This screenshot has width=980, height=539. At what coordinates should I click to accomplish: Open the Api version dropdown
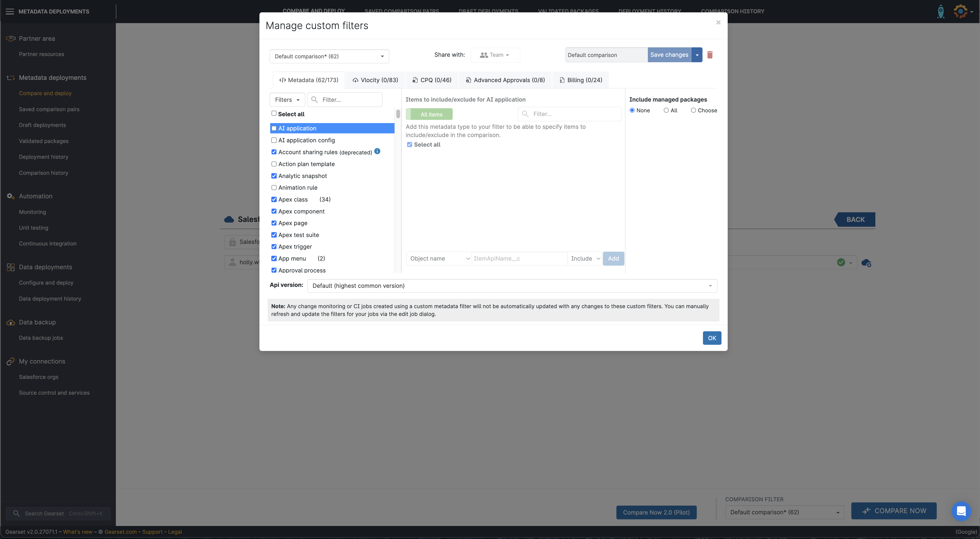tap(512, 286)
